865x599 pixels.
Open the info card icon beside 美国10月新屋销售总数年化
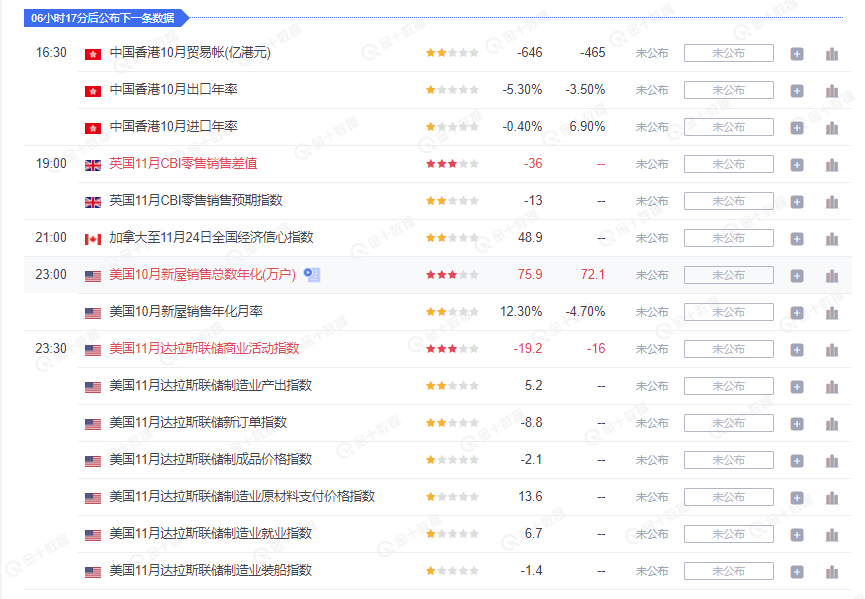312,274
